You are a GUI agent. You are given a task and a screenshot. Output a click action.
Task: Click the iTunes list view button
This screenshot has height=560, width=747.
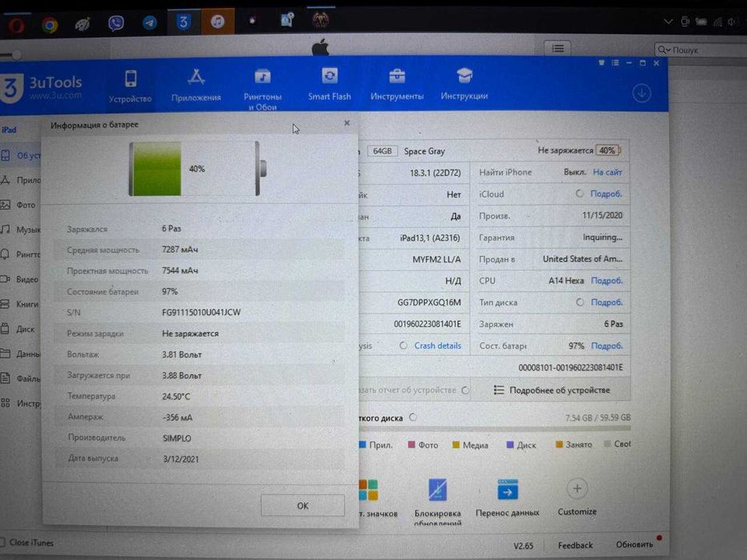[x=557, y=49]
